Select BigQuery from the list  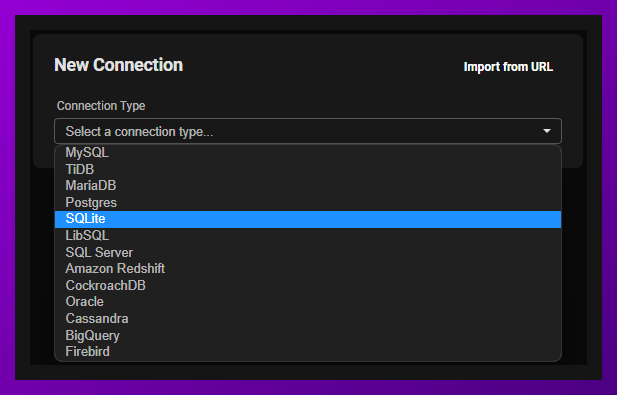click(x=308, y=335)
